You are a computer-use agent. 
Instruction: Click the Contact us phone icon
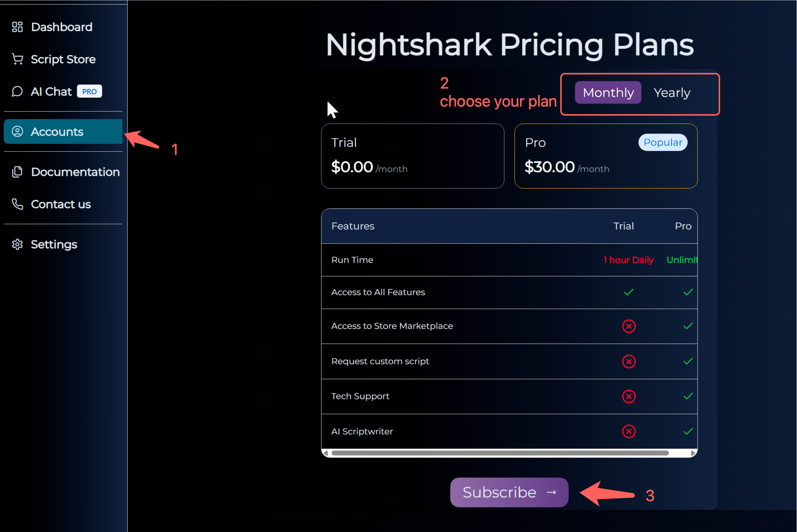point(17,204)
